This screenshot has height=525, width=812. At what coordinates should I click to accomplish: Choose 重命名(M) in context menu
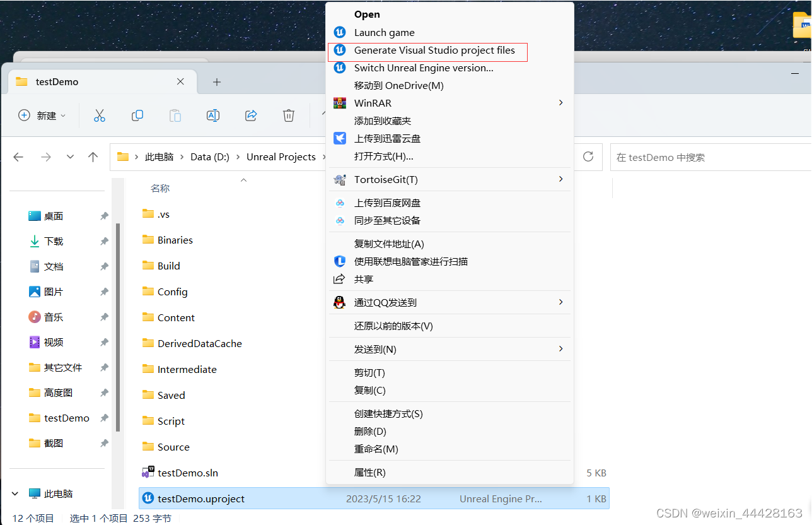[449, 449]
